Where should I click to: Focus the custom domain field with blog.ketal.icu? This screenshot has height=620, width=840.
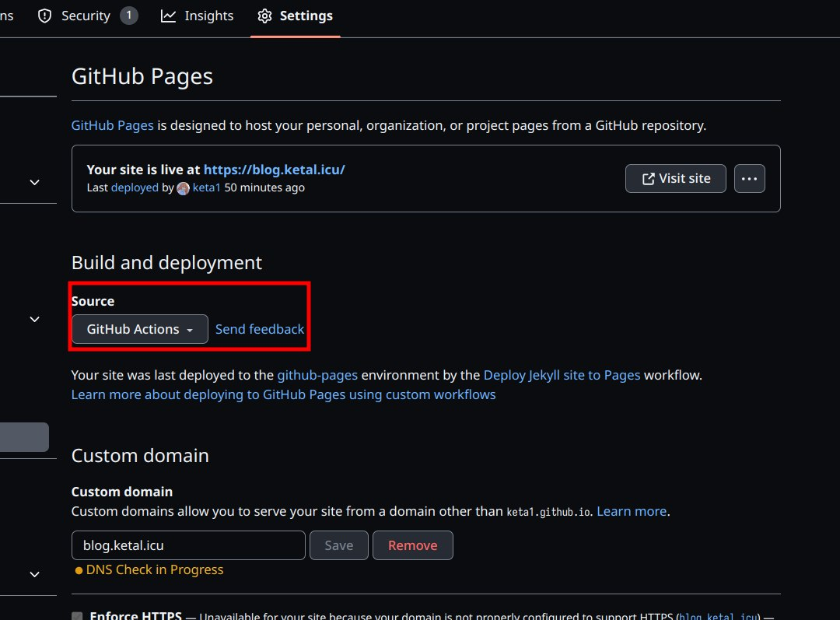click(188, 545)
